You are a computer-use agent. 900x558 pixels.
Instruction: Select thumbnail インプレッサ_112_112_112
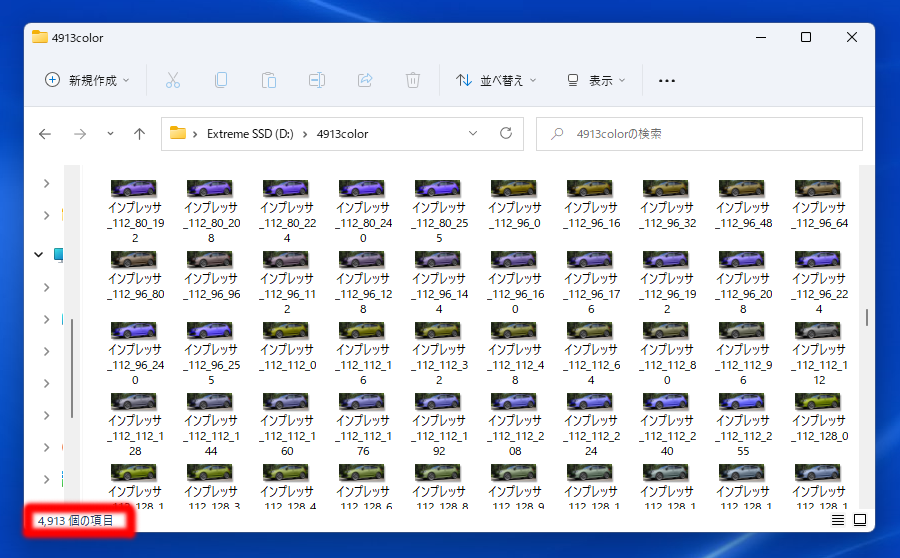(x=818, y=330)
